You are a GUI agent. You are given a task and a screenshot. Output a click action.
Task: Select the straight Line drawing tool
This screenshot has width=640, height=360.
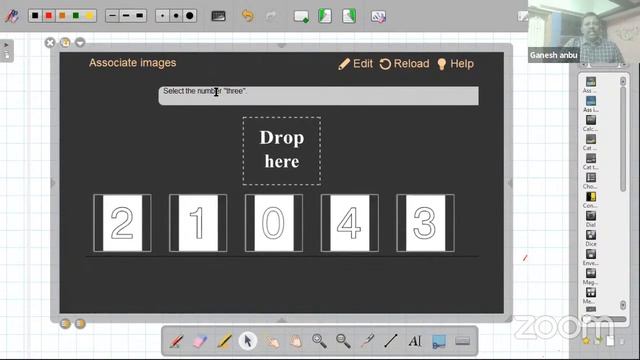click(x=391, y=341)
